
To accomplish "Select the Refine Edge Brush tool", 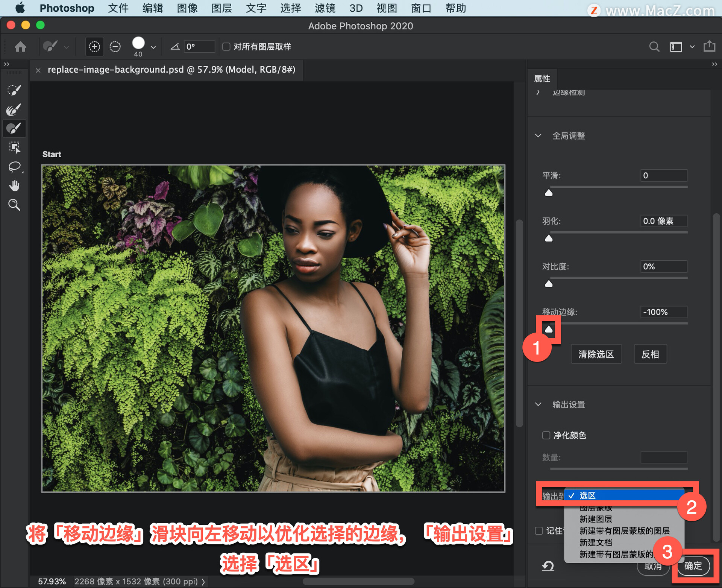I will (x=14, y=109).
